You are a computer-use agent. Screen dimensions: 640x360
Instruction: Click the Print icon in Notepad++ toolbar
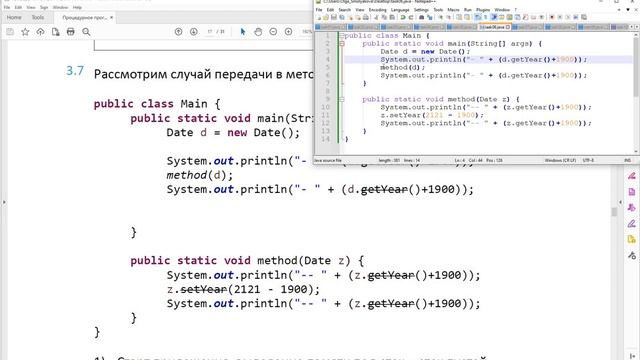click(366, 17)
